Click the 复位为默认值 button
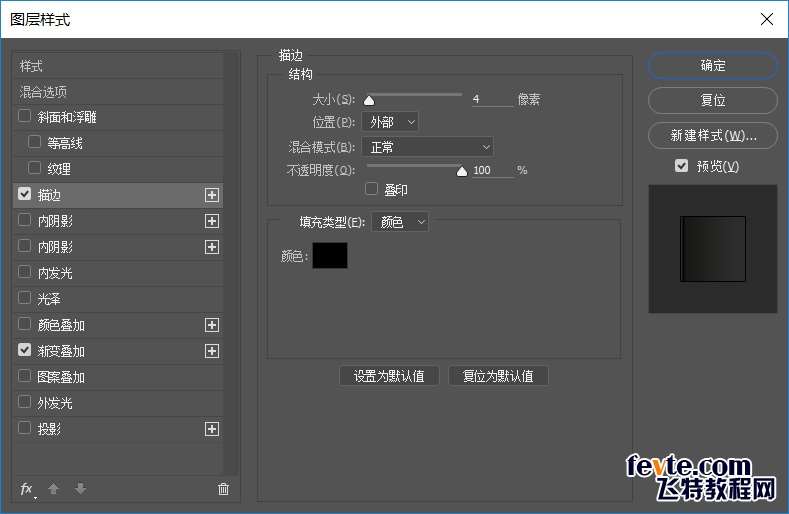 (498, 376)
